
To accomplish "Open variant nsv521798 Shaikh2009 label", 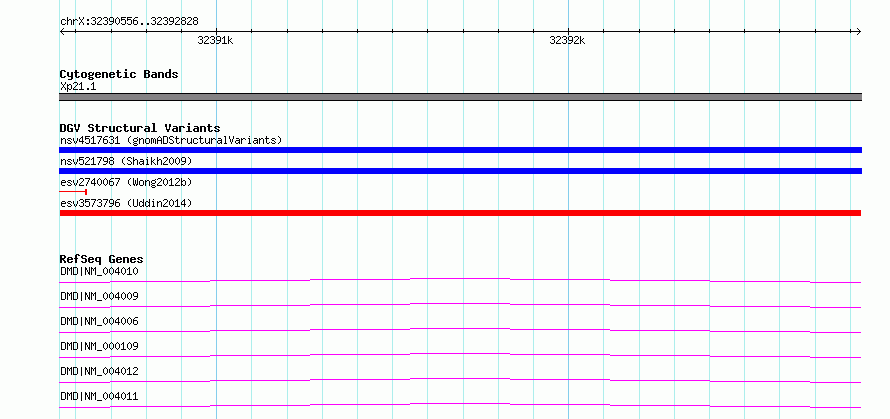I will pyautogui.click(x=126, y=161).
